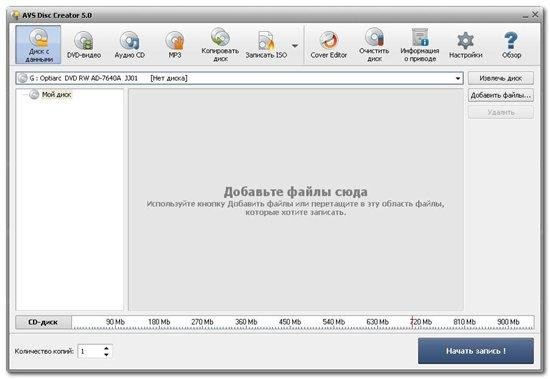Switch to MP3 disc mode

tap(175, 45)
